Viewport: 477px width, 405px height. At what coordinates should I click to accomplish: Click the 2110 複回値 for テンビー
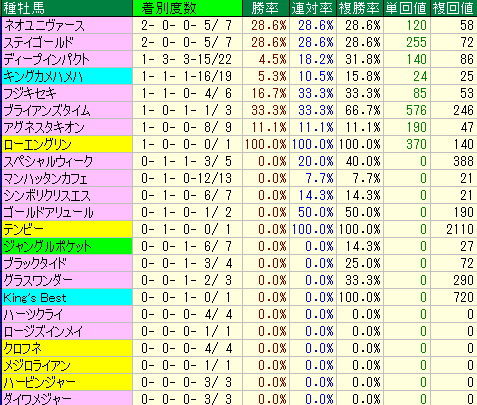point(460,230)
